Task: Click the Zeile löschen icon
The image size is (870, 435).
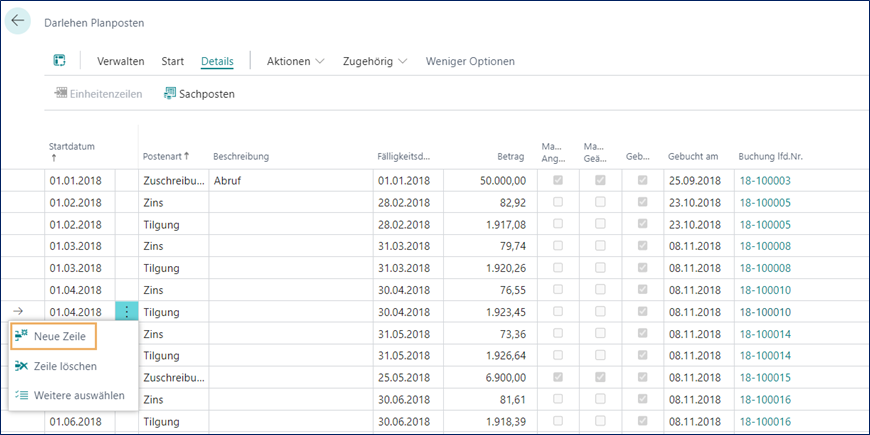Action: (22, 366)
